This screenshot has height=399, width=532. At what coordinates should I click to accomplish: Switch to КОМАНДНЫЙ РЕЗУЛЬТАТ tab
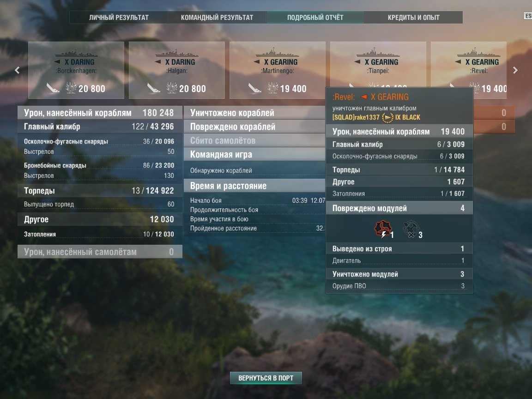pyautogui.click(x=217, y=17)
